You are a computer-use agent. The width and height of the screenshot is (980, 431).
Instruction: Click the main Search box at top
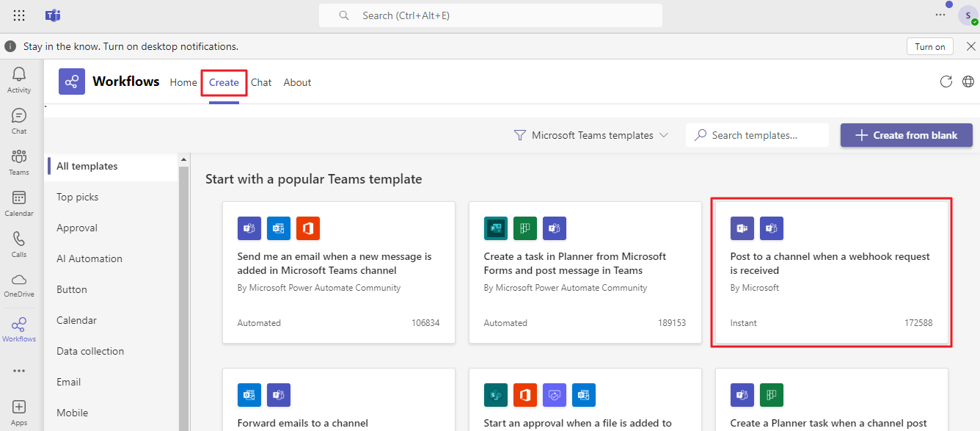(x=491, y=15)
